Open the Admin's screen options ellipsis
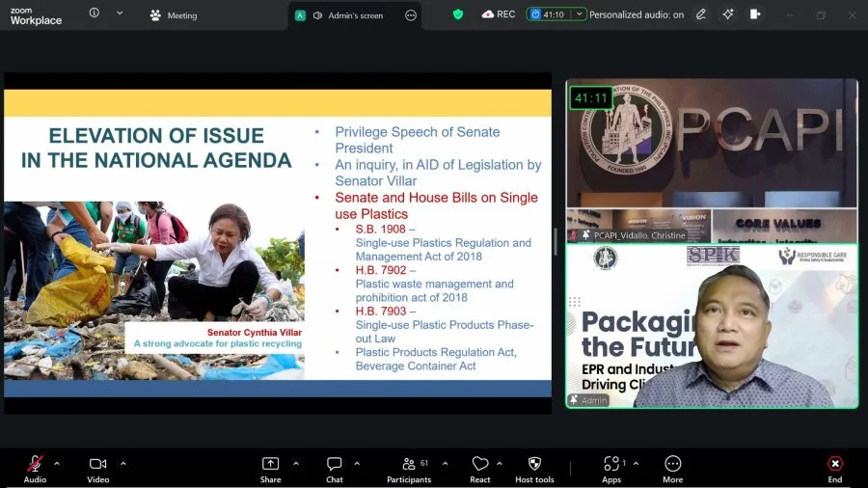The image size is (868, 488). click(410, 15)
